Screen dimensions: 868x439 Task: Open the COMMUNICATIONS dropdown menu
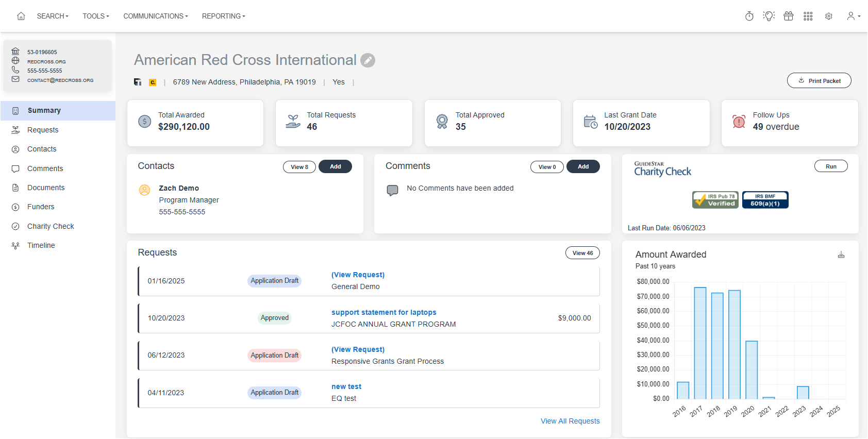(156, 16)
